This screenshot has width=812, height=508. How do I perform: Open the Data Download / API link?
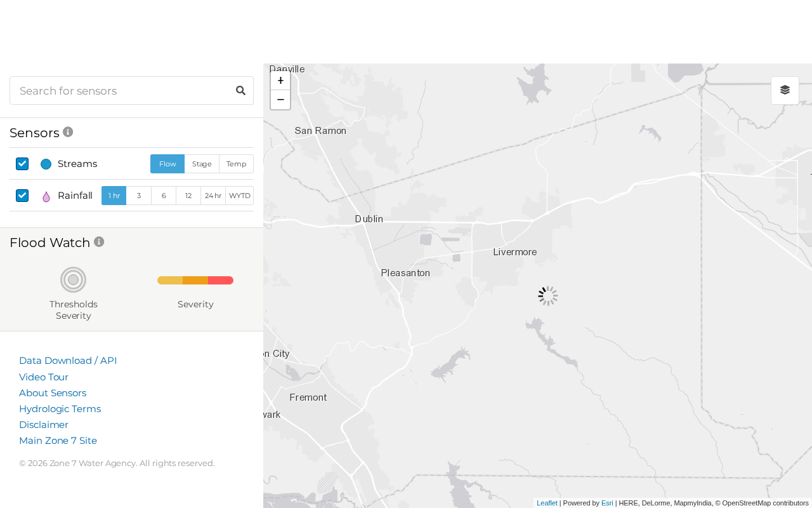(x=68, y=361)
